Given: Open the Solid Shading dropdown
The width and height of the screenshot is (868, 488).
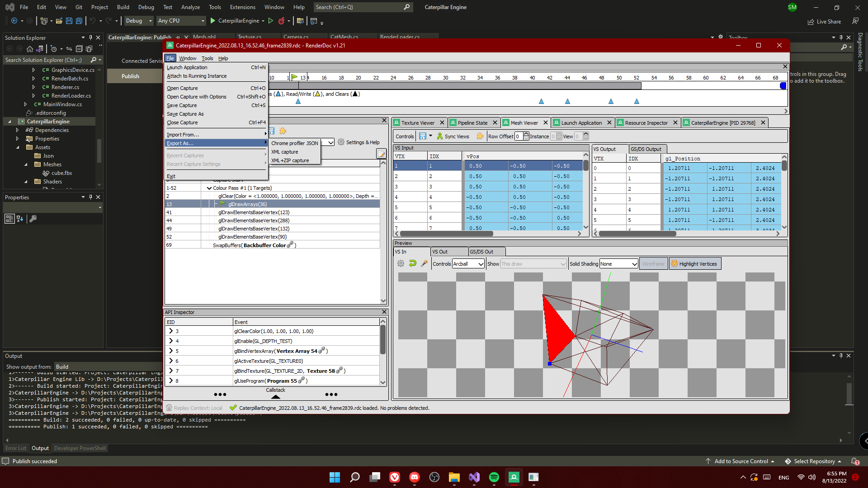Looking at the screenshot, I should (618, 264).
